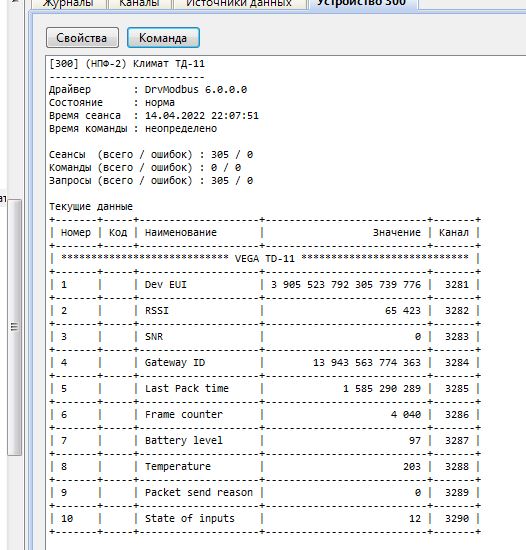Click the Свойства button
526x550 pixels.
tap(82, 38)
